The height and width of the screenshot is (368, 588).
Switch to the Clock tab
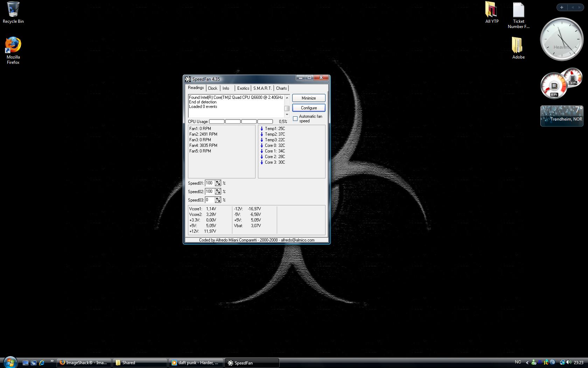[x=212, y=88]
